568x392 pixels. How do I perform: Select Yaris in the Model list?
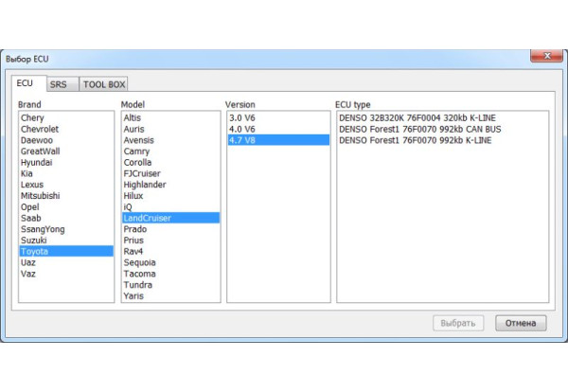coord(133,295)
